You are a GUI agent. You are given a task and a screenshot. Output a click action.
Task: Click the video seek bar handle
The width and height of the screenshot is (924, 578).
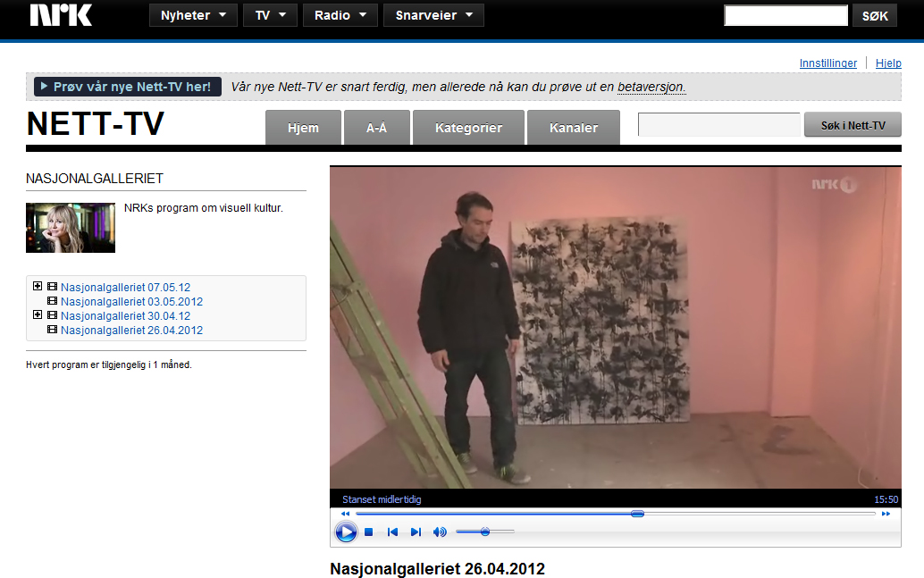tap(637, 514)
